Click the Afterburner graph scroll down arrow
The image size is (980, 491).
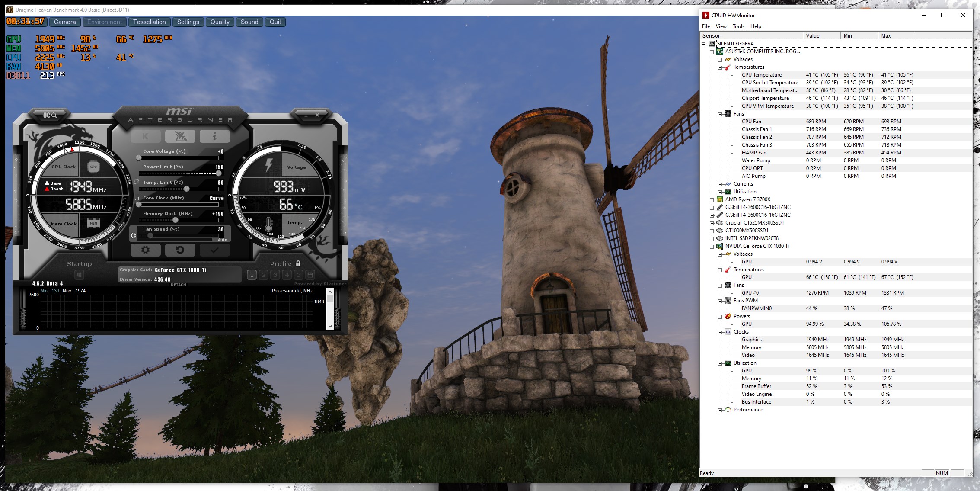330,327
